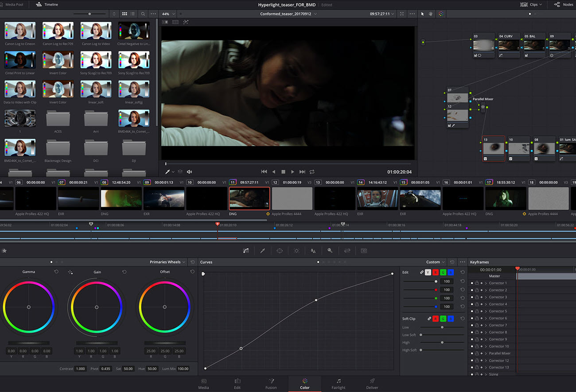This screenshot has height=392, width=576.
Task: Click the white point picker crosshair beside Gain
Action: [70, 272]
